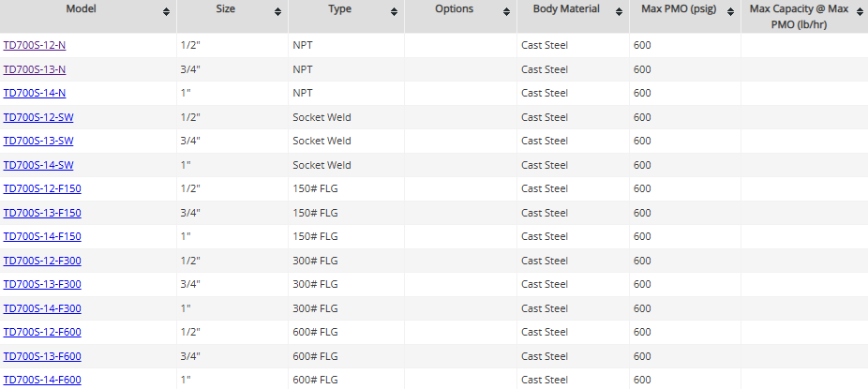This screenshot has width=868, height=389.
Task: Go to the TD700S-14-F300 model page
Action: point(42,308)
